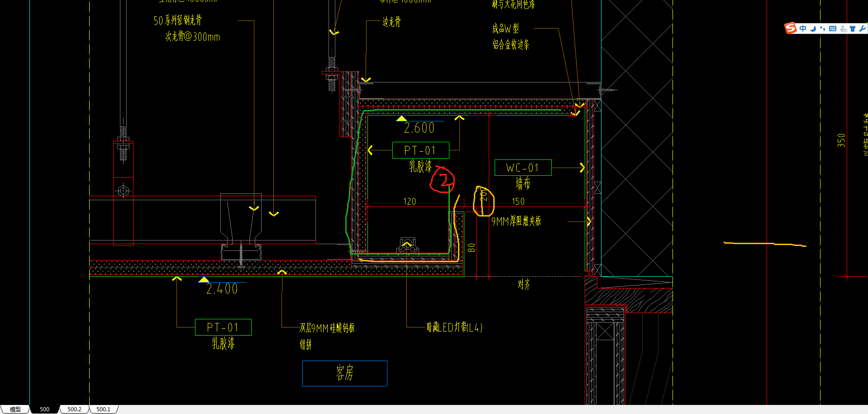Click the user account icon in IME bar
The image size is (868, 414).
pyautogui.click(x=843, y=29)
